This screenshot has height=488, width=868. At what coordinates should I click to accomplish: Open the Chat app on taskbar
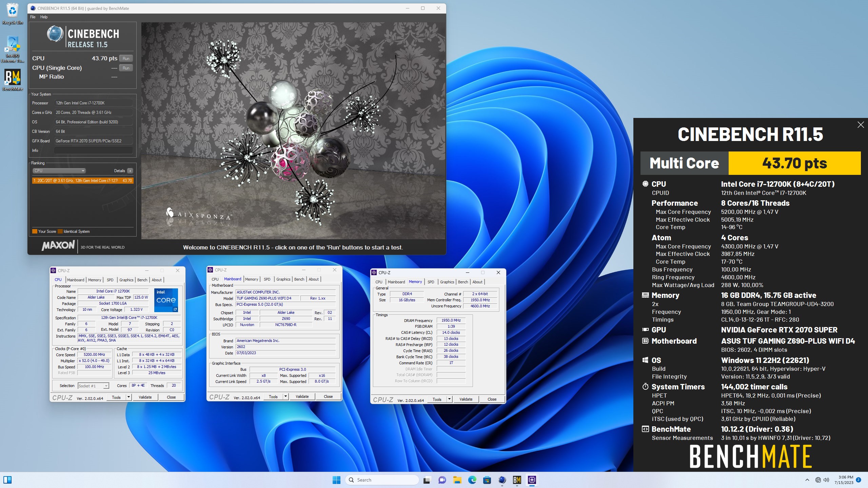442,480
